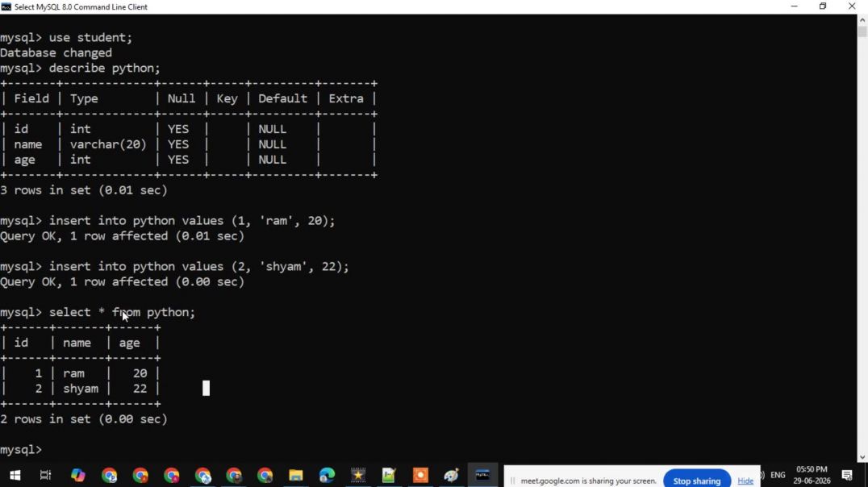
Task: Click the insert command for 'ram'
Action: pyautogui.click(x=191, y=221)
